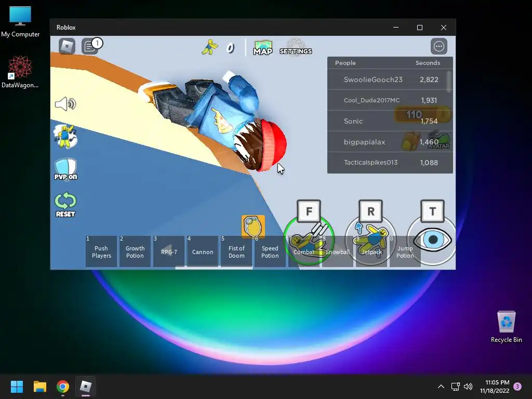The height and width of the screenshot is (399, 532).
Task: Click the Roblox taskbar icon
Action: coord(86,387)
